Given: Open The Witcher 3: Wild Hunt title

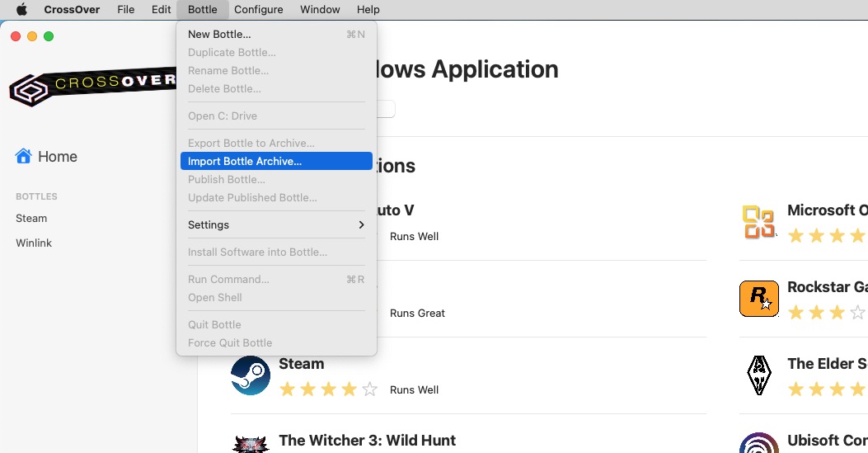Looking at the screenshot, I should (x=367, y=441).
